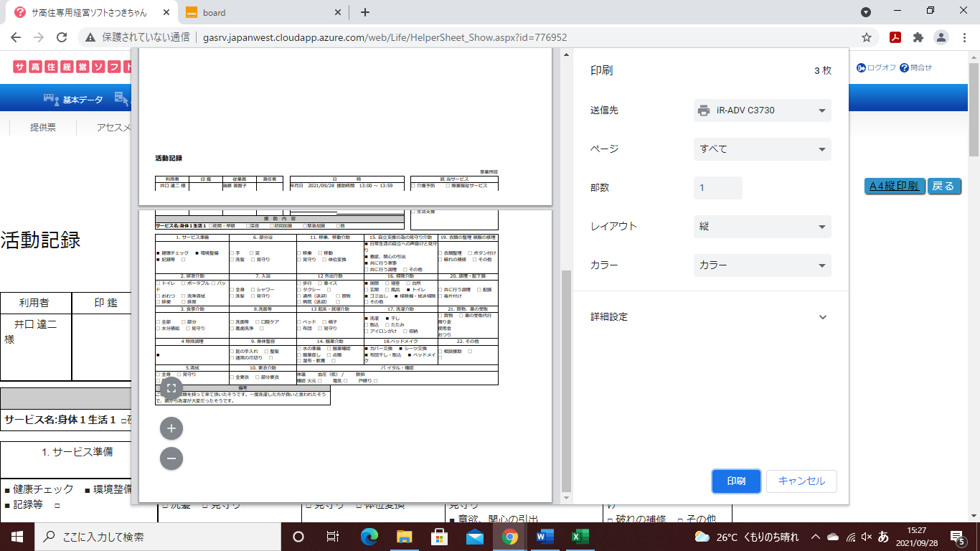Click the 部数 copies input field
Image resolution: width=980 pixels, height=551 pixels.
(717, 188)
